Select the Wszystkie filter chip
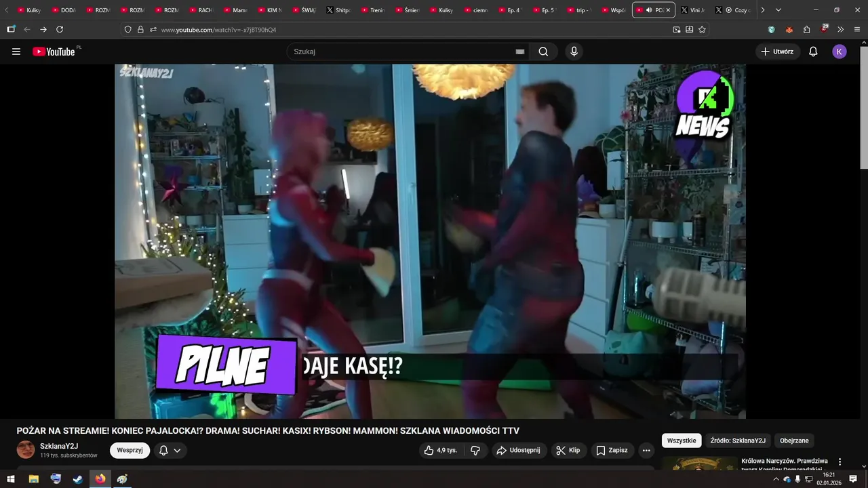The height and width of the screenshot is (488, 868). point(682,441)
